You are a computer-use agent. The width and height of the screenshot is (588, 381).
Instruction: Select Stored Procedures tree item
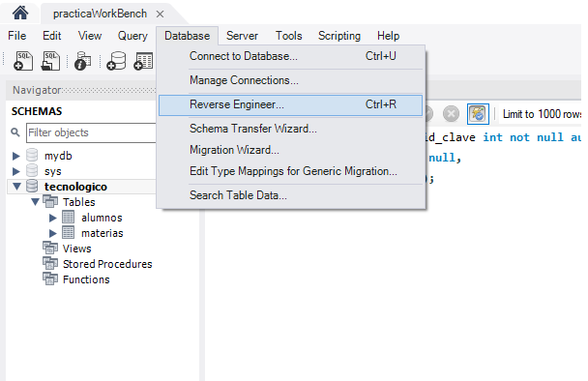107,264
